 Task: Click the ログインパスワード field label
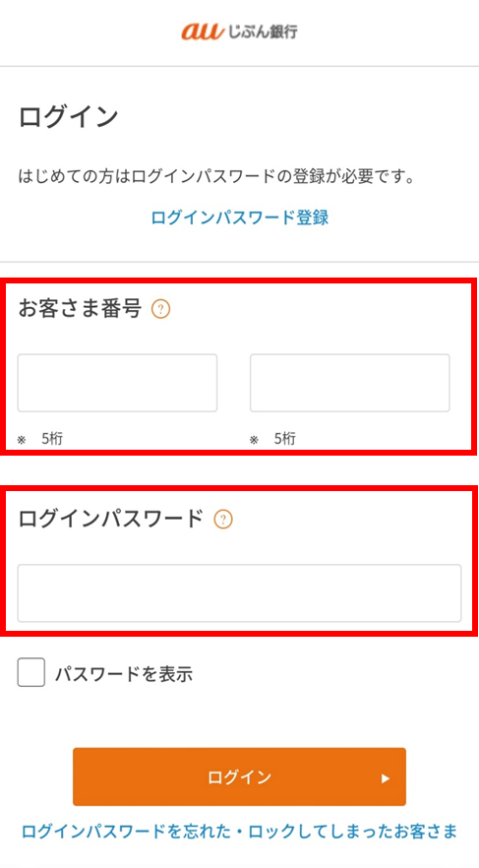[x=111, y=519]
